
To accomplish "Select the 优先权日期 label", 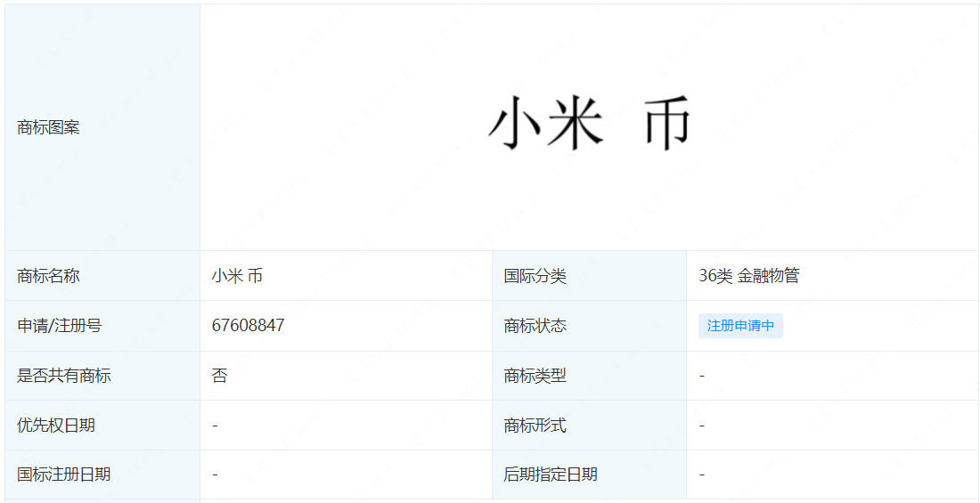I will (x=56, y=426).
